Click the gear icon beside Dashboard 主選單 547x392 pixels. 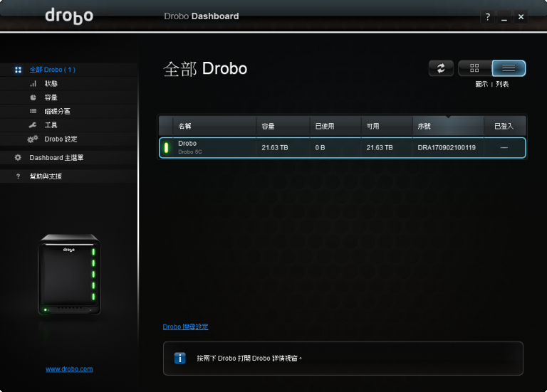click(x=18, y=157)
